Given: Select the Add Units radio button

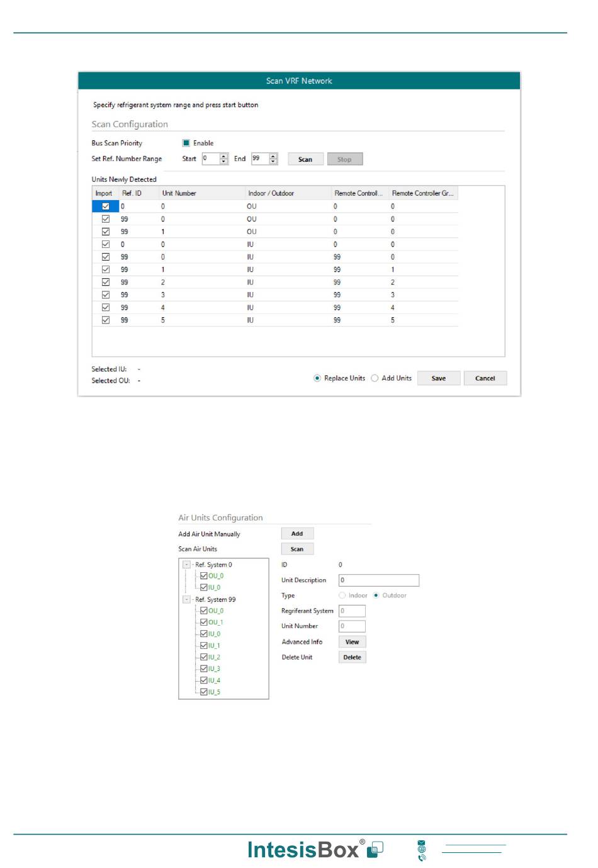Looking at the screenshot, I should coord(375,378).
